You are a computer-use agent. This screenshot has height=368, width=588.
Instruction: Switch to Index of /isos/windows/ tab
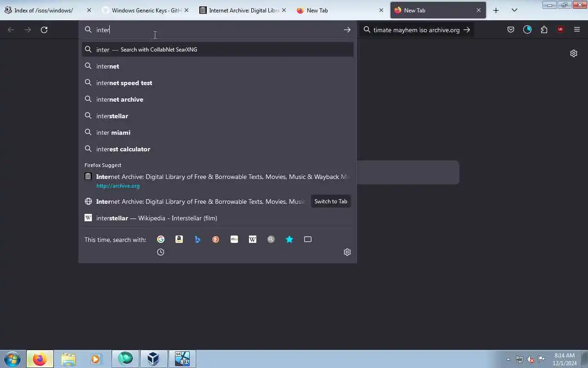click(x=43, y=10)
